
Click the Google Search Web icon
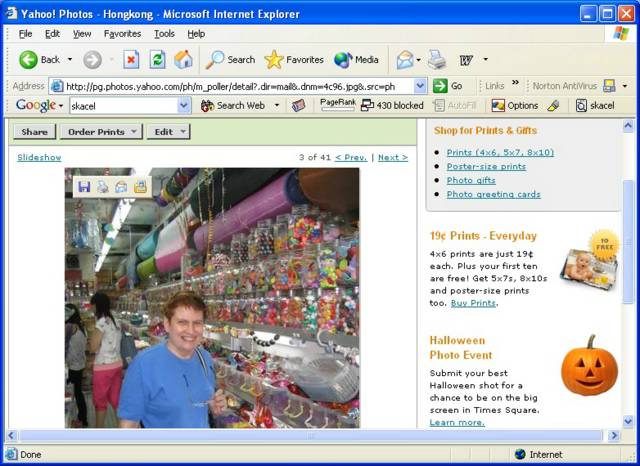click(x=208, y=106)
